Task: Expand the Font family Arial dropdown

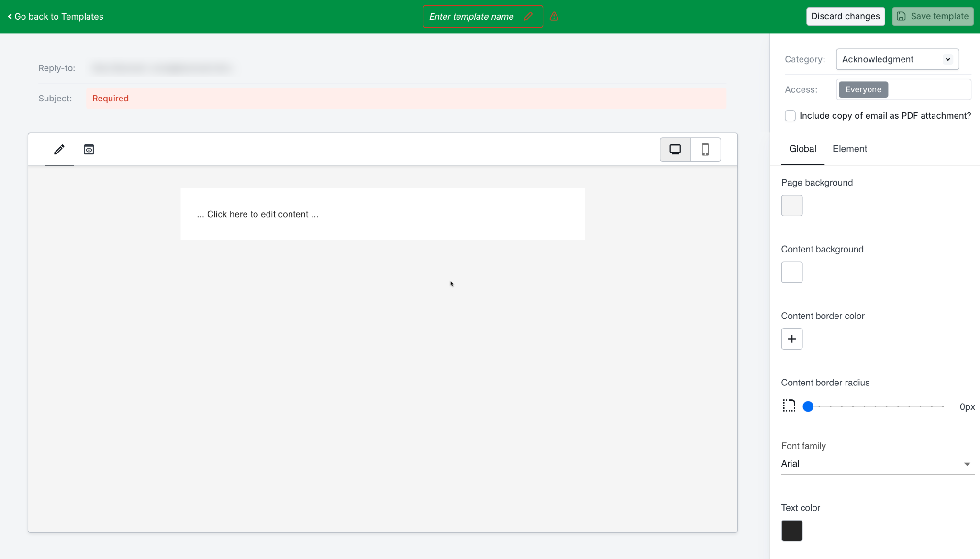Action: 877,464
